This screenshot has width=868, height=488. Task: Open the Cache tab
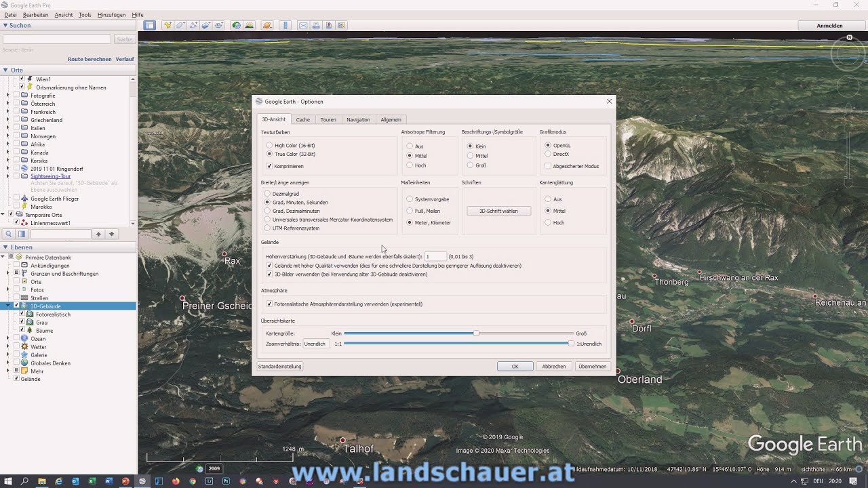pyautogui.click(x=302, y=120)
